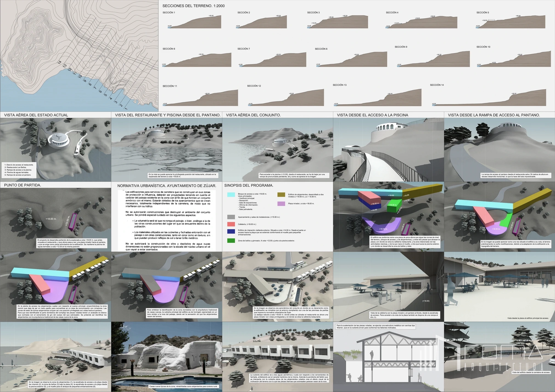555x392 pixels.
Task: Click the numbered legend box in the aerial view
Action: [x=19, y=170]
